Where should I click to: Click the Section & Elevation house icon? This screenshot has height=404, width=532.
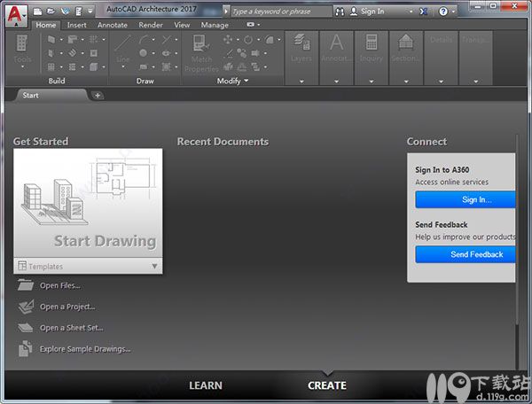tap(406, 42)
